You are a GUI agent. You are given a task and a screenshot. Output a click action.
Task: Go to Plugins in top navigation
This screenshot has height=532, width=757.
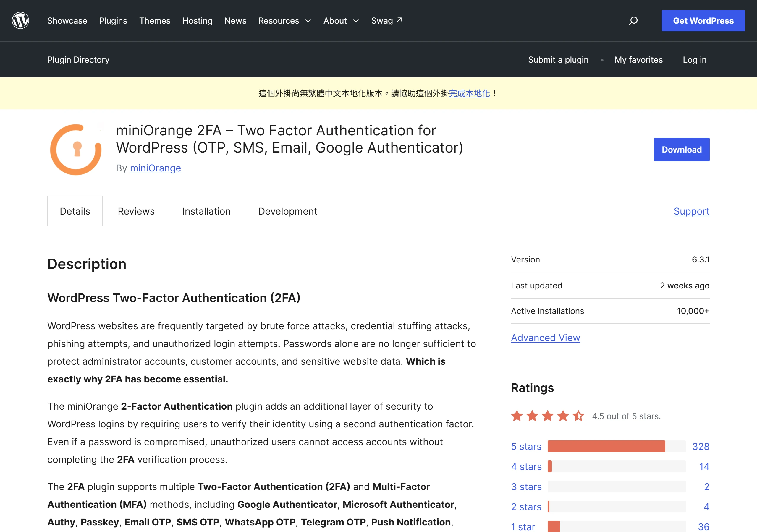(113, 21)
